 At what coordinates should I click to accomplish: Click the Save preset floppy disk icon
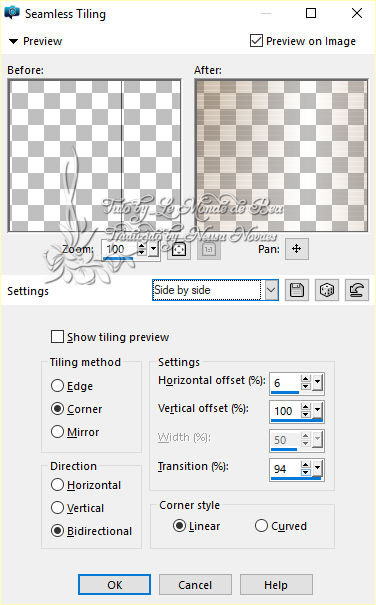[296, 290]
